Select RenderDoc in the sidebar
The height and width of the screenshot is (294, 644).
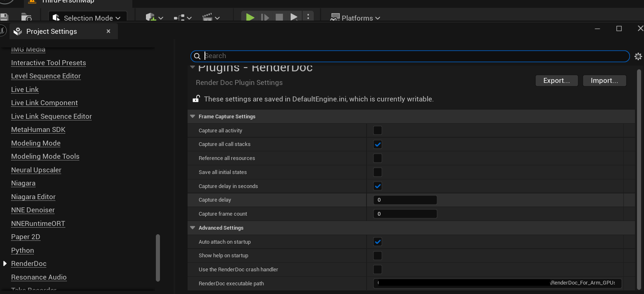[x=29, y=263]
